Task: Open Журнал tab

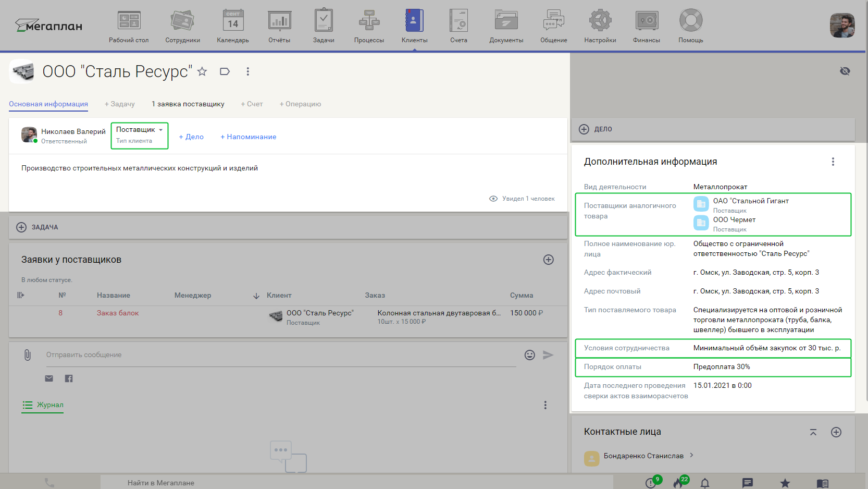Action: pyautogui.click(x=43, y=405)
